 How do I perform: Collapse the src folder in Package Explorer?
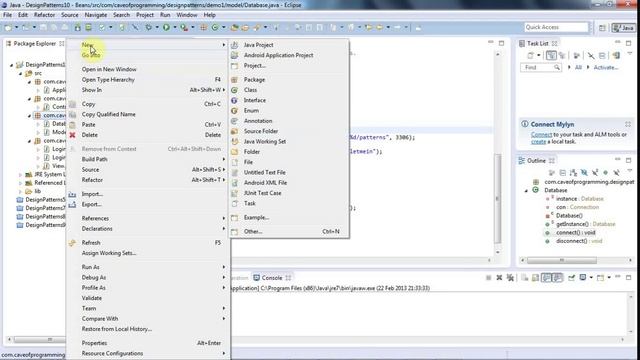click(20, 73)
